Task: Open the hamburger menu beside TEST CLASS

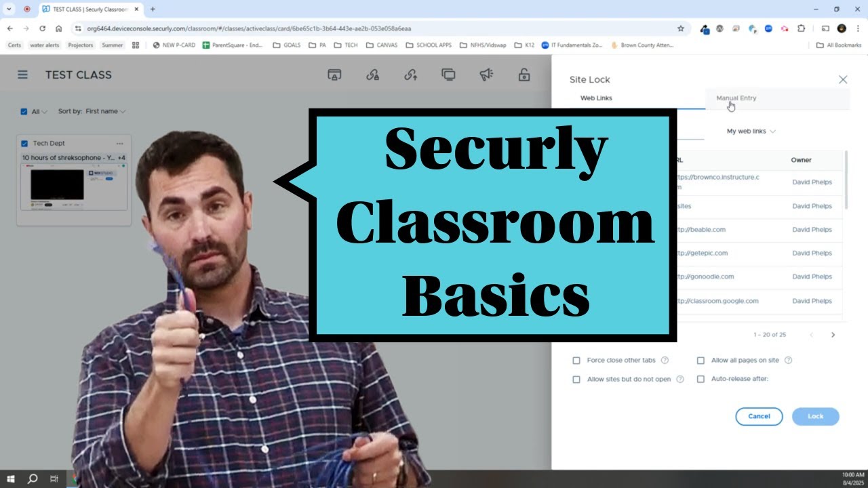Action: click(x=23, y=75)
